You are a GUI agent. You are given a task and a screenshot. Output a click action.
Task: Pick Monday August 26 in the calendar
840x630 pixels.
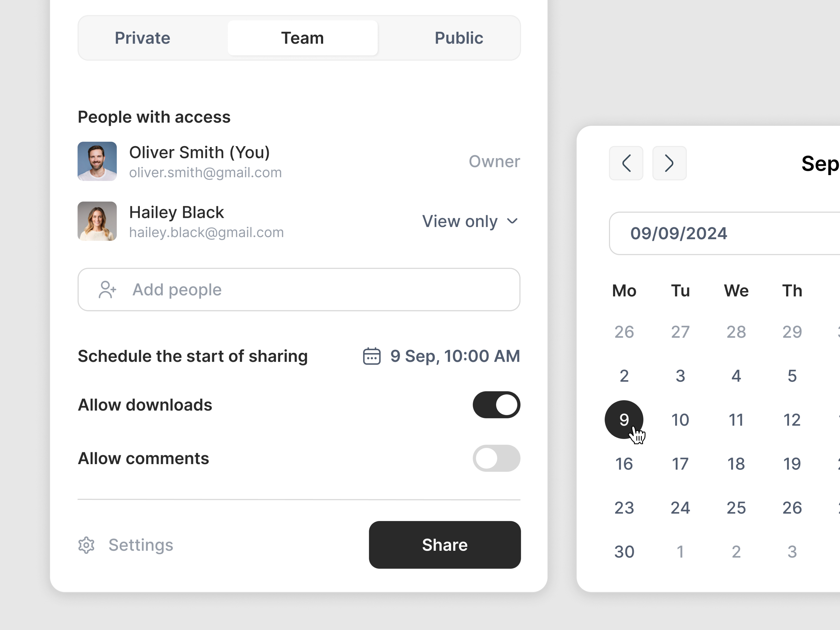pos(624,332)
